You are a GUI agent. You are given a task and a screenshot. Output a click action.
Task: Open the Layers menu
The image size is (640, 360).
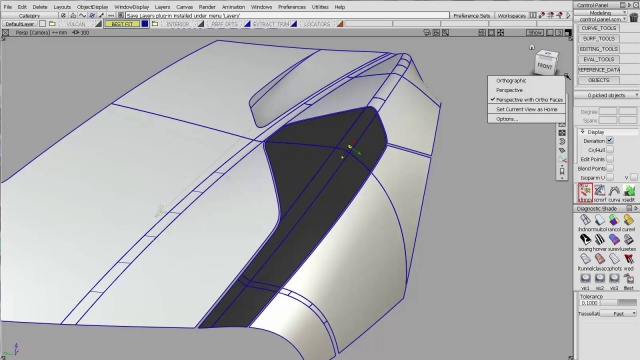162,7
